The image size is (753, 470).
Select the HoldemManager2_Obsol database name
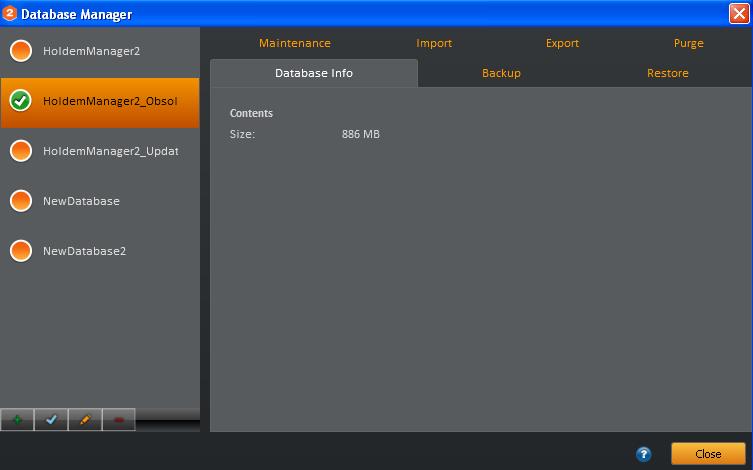[x=110, y=101]
